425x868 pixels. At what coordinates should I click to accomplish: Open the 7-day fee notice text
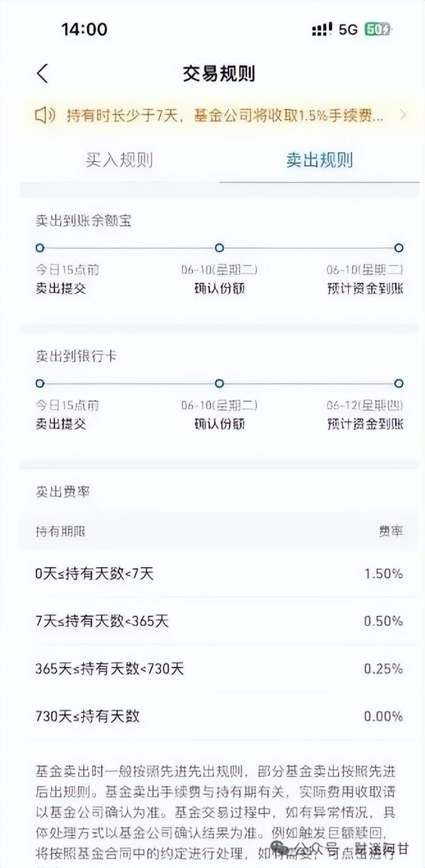pos(224,116)
